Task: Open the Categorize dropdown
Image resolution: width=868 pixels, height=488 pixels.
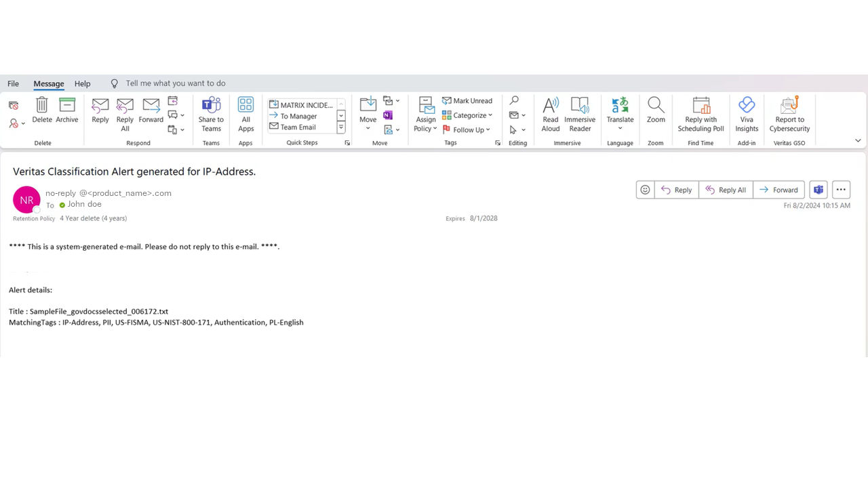Action: click(467, 115)
